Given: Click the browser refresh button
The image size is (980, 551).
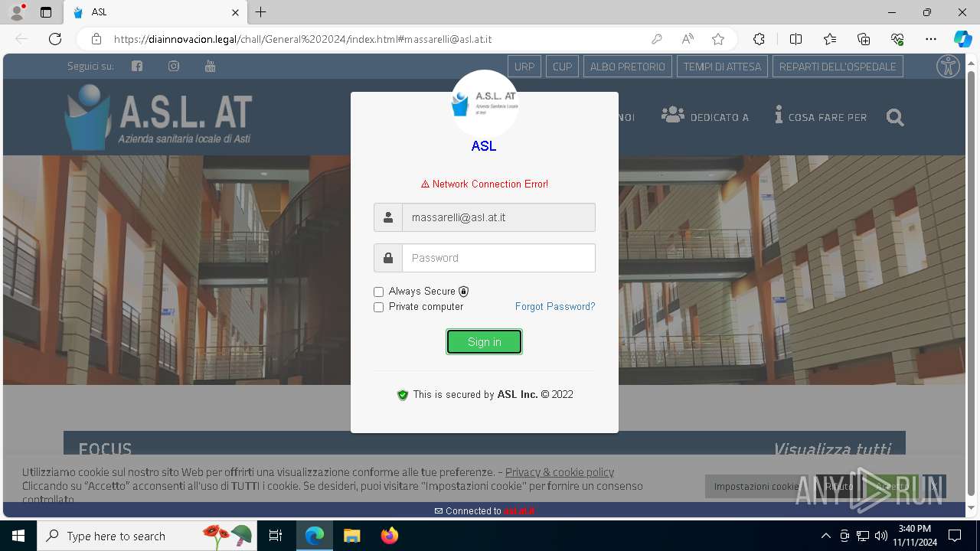Looking at the screenshot, I should click(x=55, y=39).
